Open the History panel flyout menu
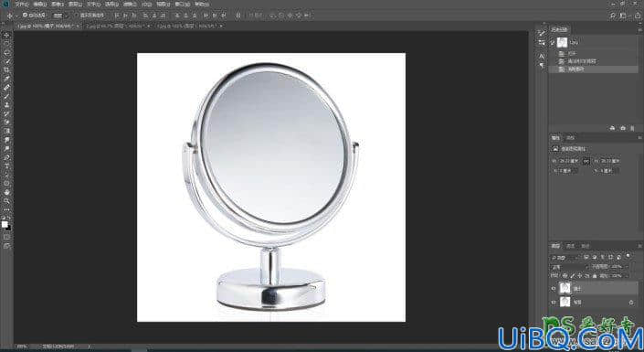Screen dimensions: 644x352 tap(639, 29)
